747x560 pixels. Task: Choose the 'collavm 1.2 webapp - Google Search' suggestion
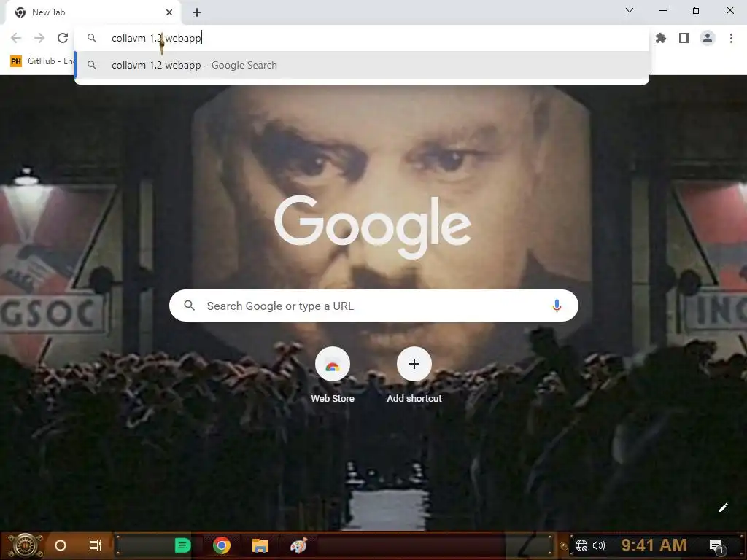(x=362, y=65)
